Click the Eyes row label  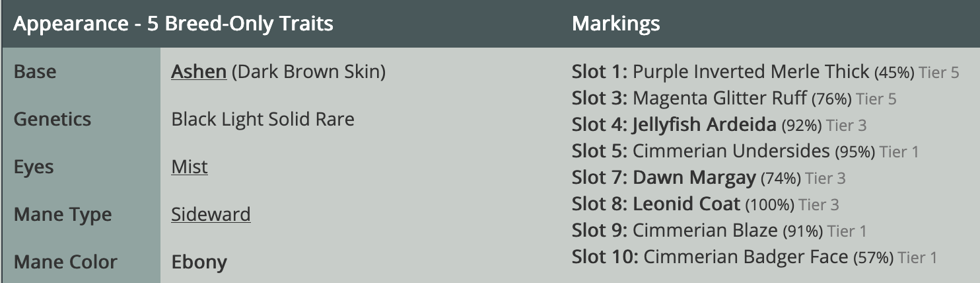(x=35, y=167)
